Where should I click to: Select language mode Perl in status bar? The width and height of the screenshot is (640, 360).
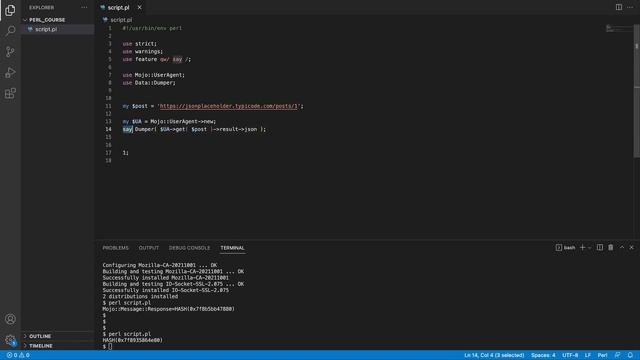(x=602, y=355)
